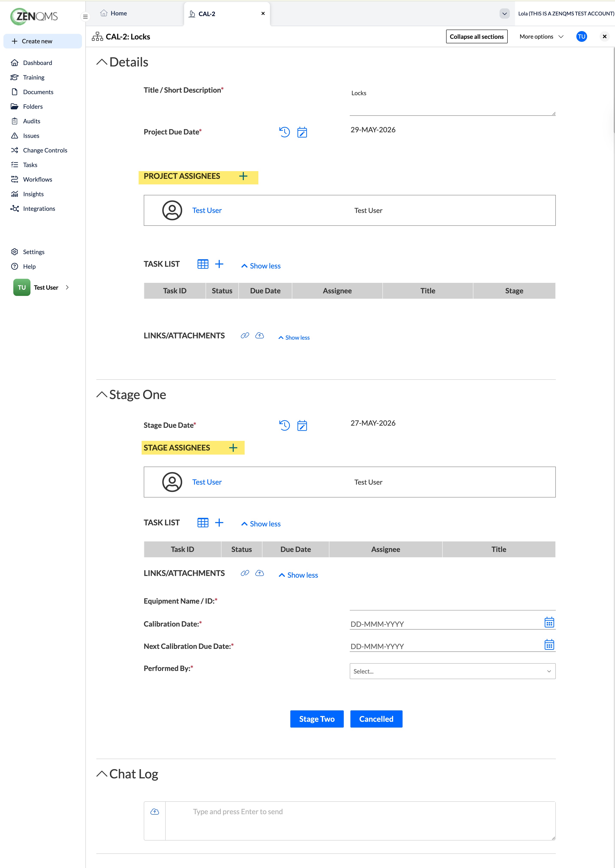Screen dimensions: 615x868
Task: Click Details Due Date column header
Action: tap(265, 291)
